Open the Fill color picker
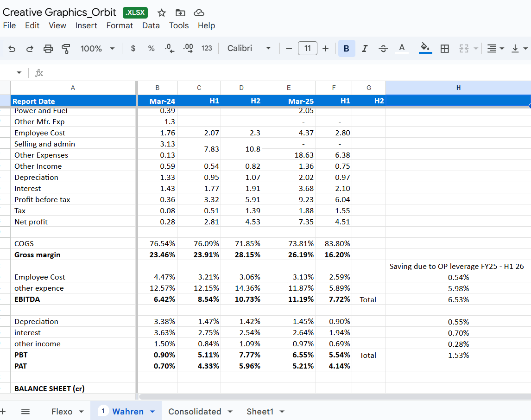The width and height of the screenshot is (531, 420). (x=425, y=48)
